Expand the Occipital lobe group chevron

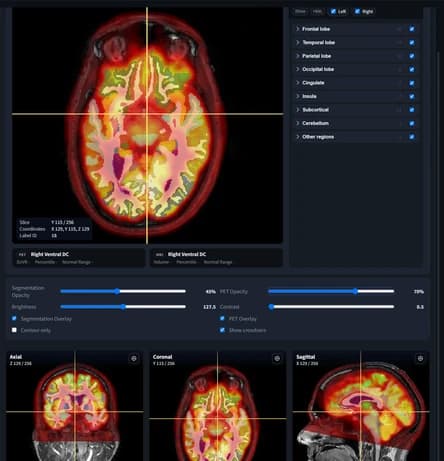(298, 69)
